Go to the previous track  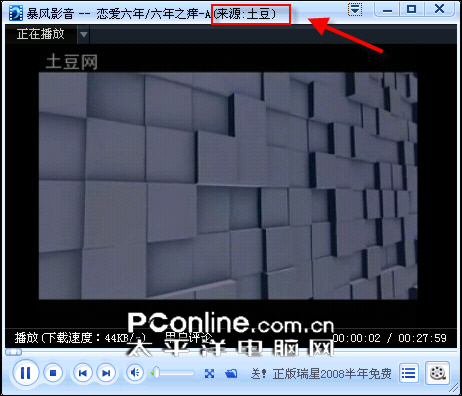click(83, 373)
